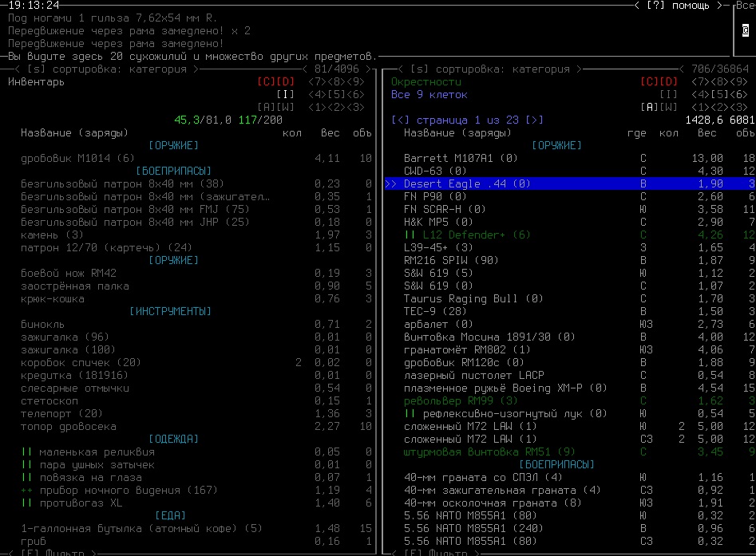This screenshot has width=756, height=556.
Task: Choose direction <3> in left panel
Action: 355,108
